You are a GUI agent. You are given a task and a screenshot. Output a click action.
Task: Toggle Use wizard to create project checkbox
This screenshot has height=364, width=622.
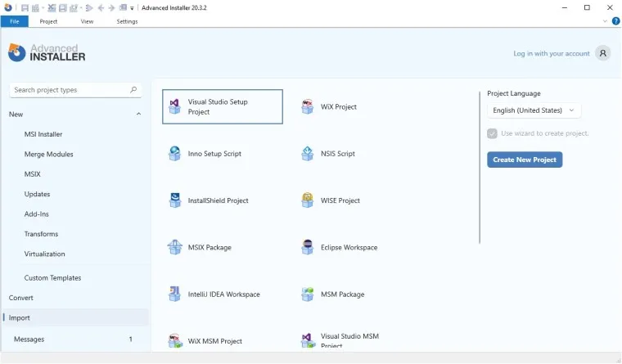click(x=492, y=133)
